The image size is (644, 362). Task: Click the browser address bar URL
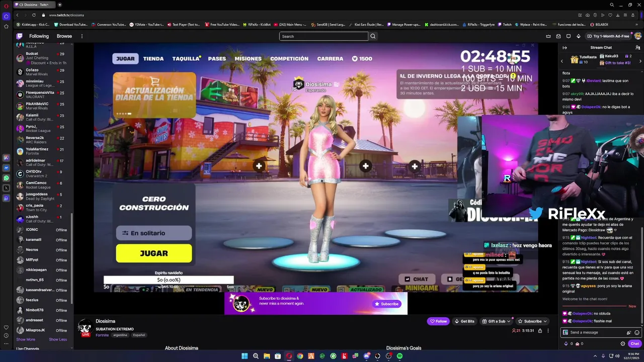pyautogui.click(x=66, y=15)
